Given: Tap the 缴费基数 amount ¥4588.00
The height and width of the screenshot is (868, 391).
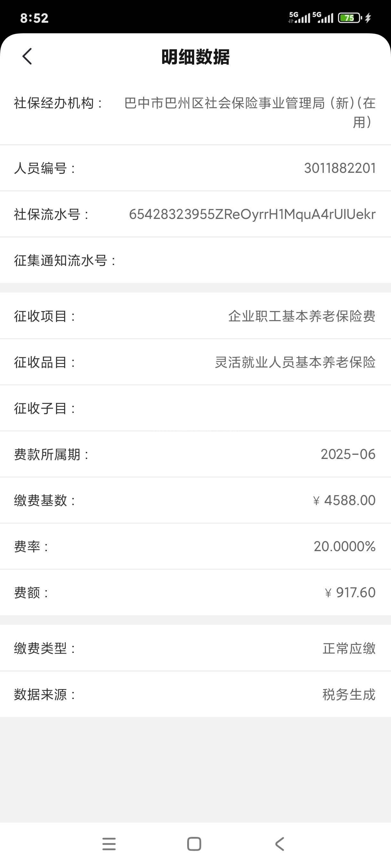Looking at the screenshot, I should coord(344,500).
